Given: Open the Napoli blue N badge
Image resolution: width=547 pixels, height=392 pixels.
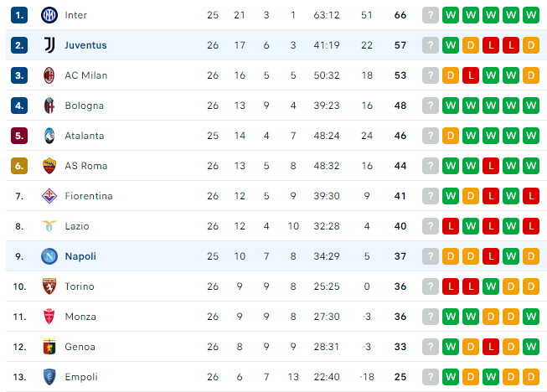Looking at the screenshot, I should 49,256.
